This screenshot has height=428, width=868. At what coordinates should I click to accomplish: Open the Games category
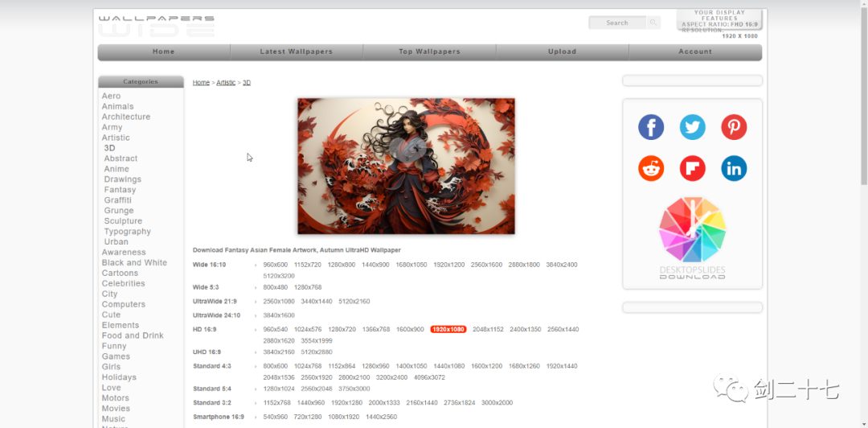pyautogui.click(x=117, y=356)
